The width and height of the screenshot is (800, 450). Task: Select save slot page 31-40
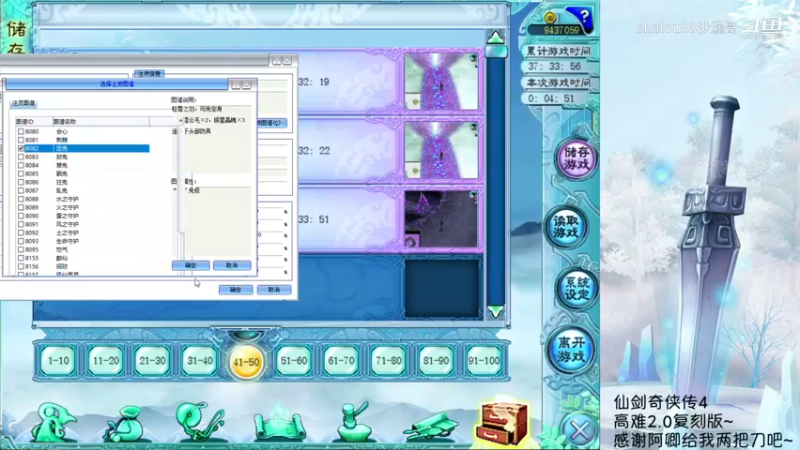[199, 361]
